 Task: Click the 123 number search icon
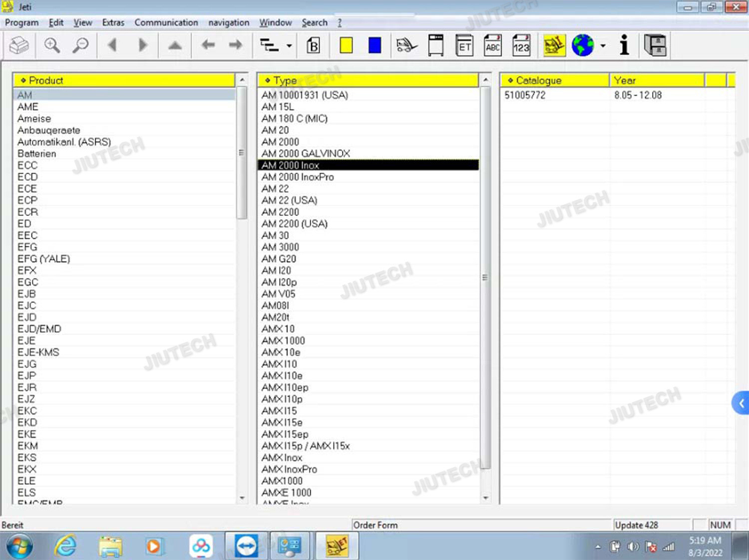coord(521,45)
